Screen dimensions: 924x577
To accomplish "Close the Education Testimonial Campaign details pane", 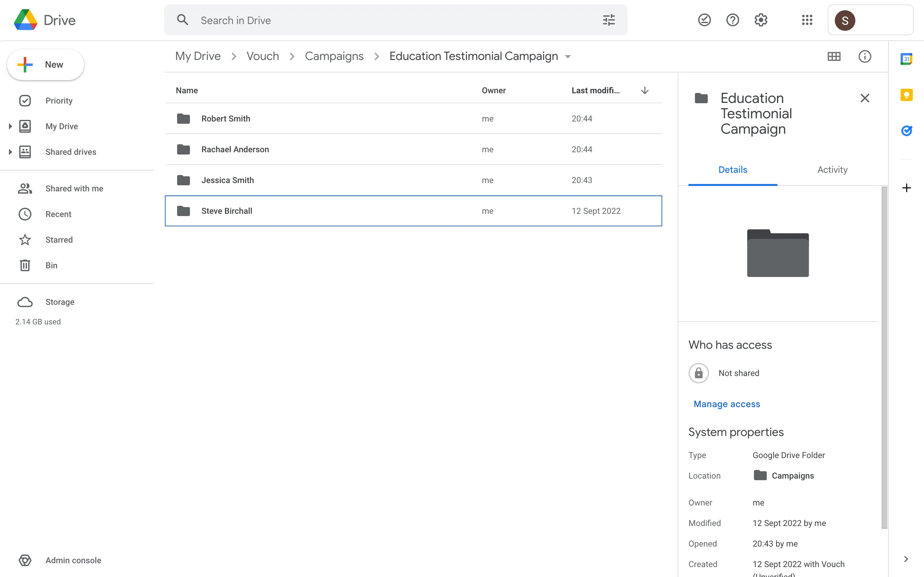I will tap(865, 98).
